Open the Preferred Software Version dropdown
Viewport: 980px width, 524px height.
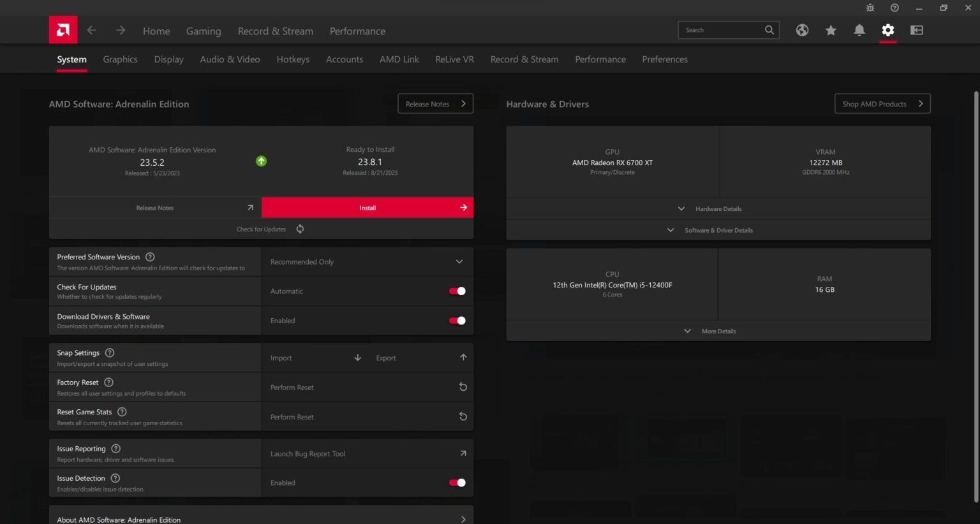(x=459, y=261)
